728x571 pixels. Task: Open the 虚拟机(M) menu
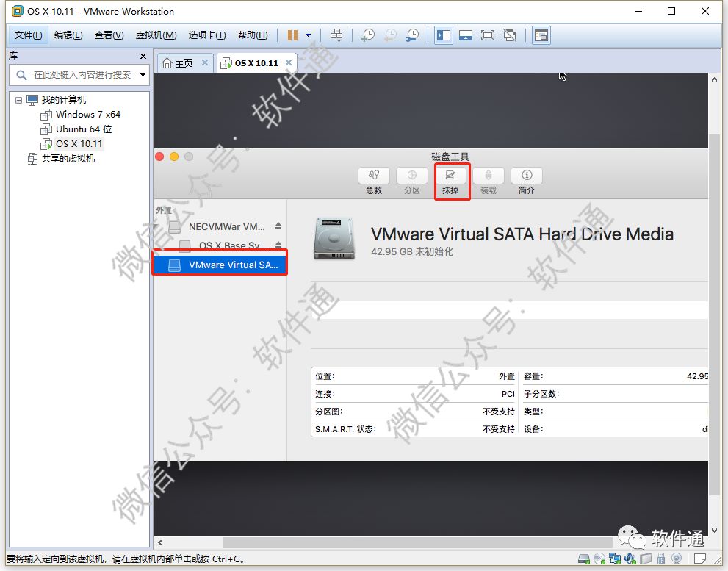(156, 35)
